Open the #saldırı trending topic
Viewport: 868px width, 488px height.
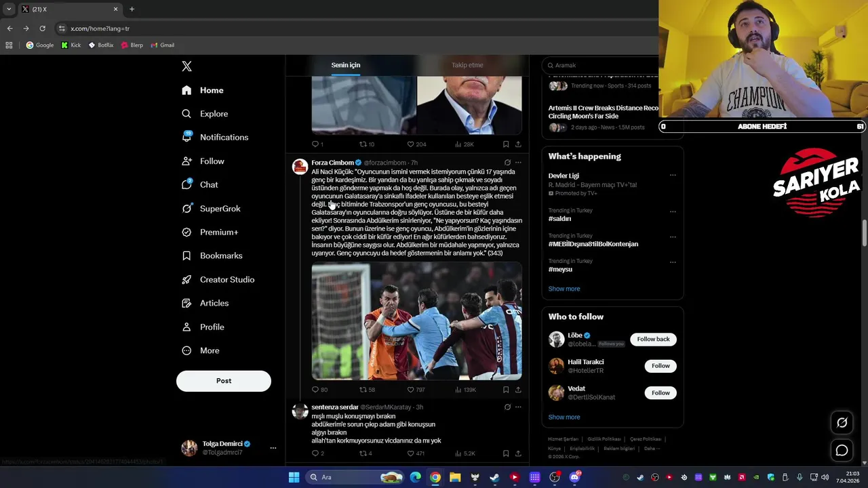click(x=559, y=219)
